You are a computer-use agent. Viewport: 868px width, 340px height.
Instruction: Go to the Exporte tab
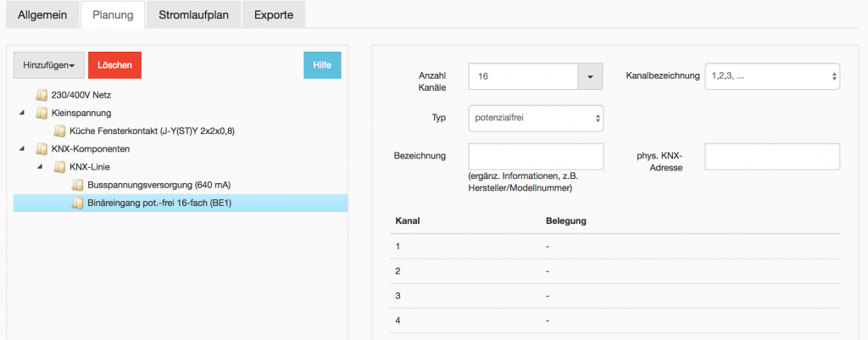[x=274, y=15]
